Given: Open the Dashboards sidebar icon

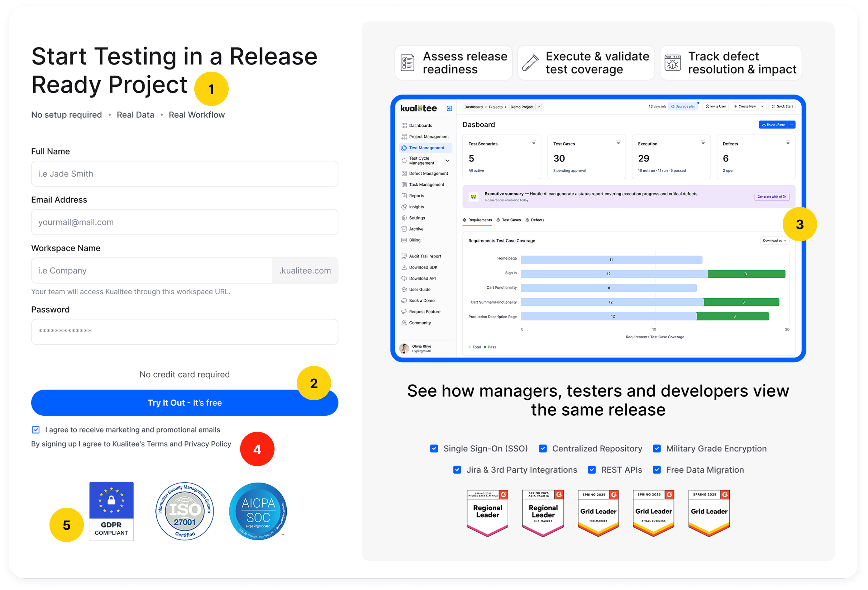Looking at the screenshot, I should [404, 126].
